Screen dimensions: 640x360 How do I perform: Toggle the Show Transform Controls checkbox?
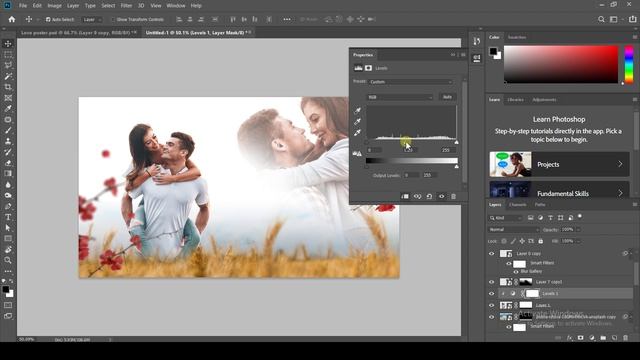point(113,19)
